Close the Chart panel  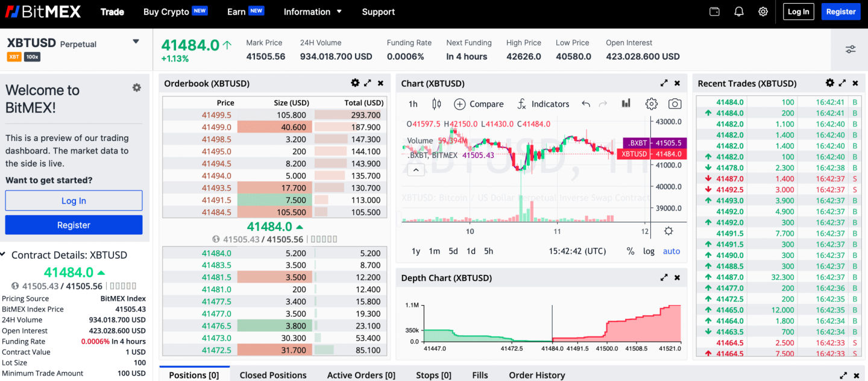(x=677, y=83)
